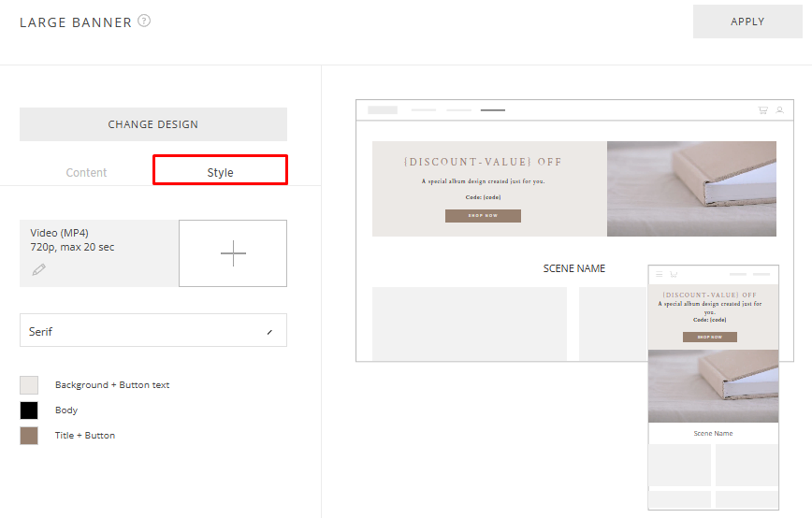Click Shop Now button in mobile preview

coord(710,337)
